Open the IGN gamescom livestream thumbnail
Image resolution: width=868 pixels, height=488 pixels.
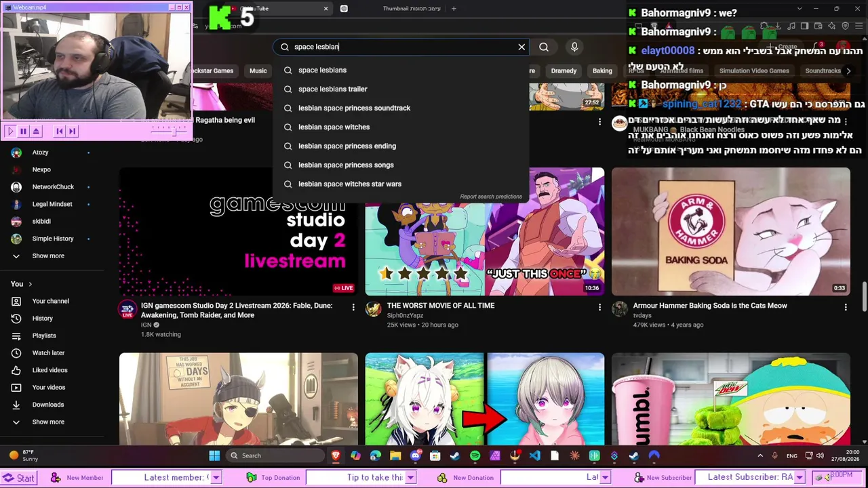239,232
